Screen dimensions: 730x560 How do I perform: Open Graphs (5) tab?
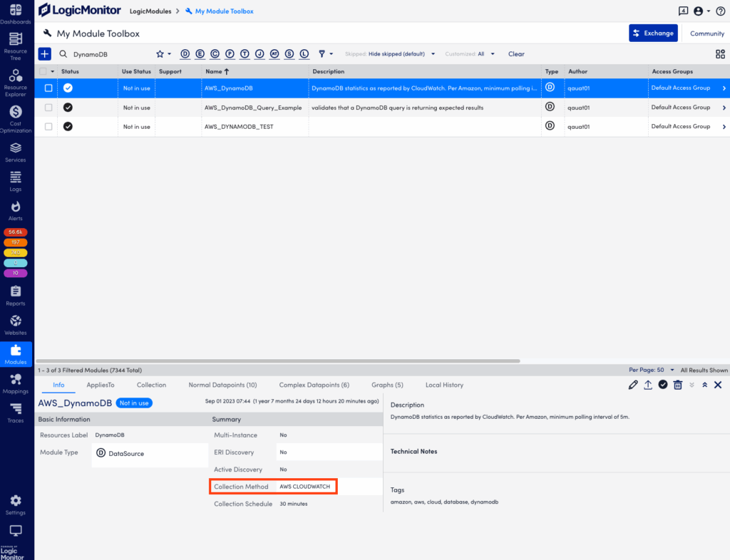[x=387, y=385]
